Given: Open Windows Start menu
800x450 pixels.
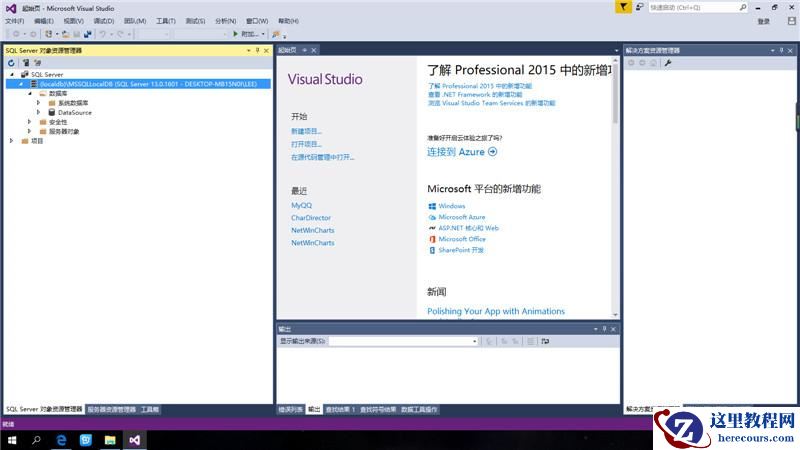Looking at the screenshot, I should pos(12,440).
